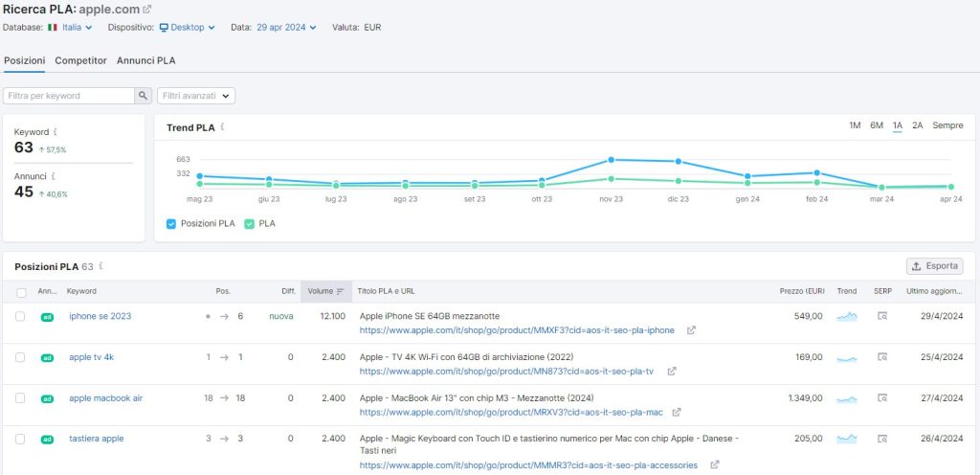Open the 29 apr 2024 date dropdown
980x475 pixels.
[x=286, y=28]
